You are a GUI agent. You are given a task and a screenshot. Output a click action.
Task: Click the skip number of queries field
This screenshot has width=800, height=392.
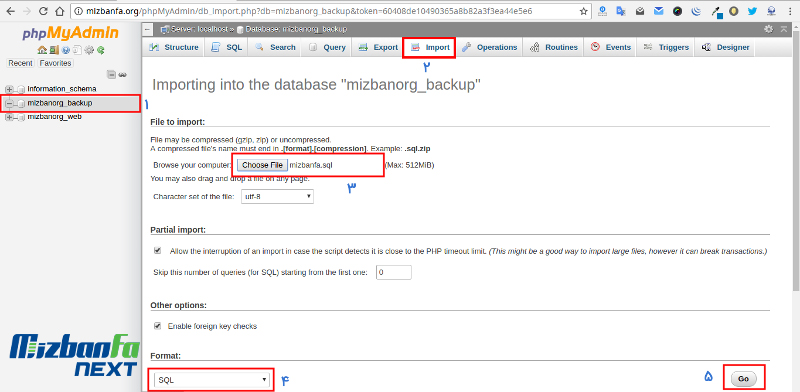click(x=393, y=273)
